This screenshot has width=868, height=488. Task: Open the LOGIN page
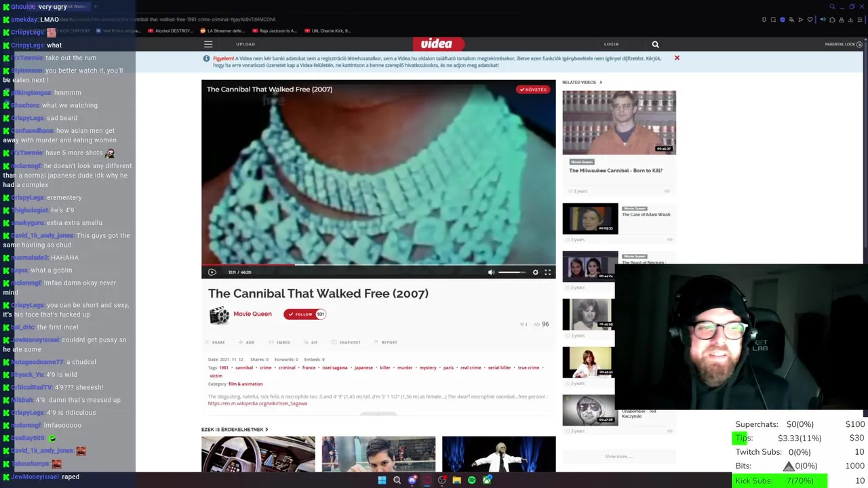[x=611, y=44]
